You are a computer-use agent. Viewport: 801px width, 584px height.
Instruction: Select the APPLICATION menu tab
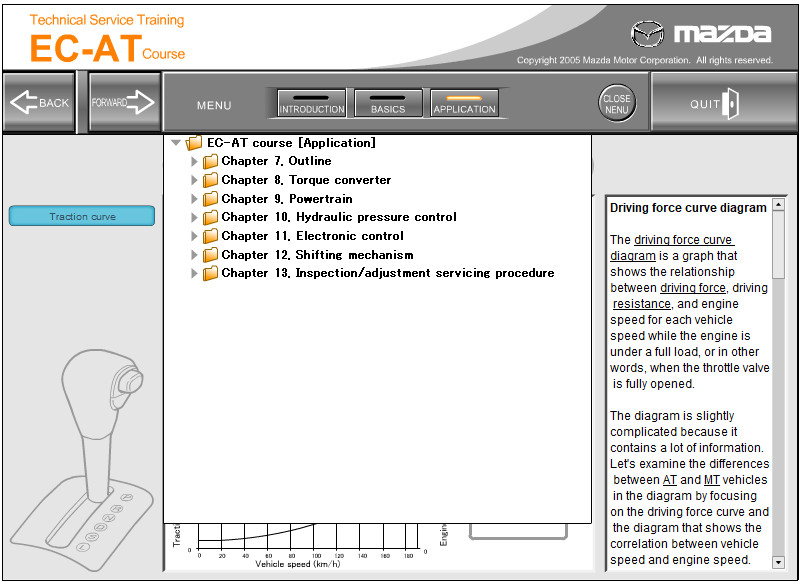tap(464, 103)
